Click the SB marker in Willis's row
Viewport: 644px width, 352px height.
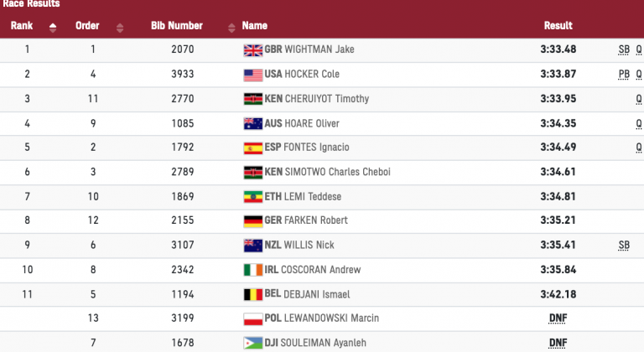(623, 246)
